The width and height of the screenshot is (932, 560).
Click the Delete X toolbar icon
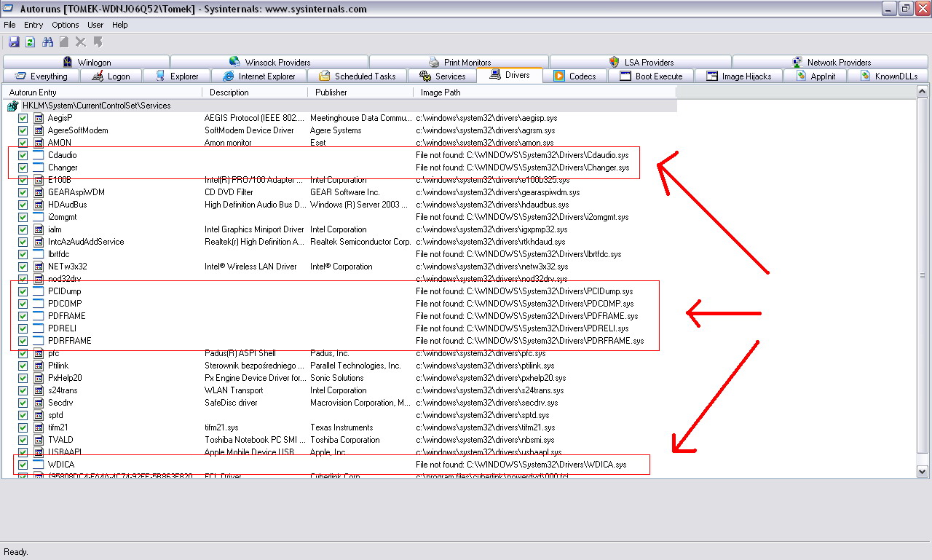(x=81, y=42)
